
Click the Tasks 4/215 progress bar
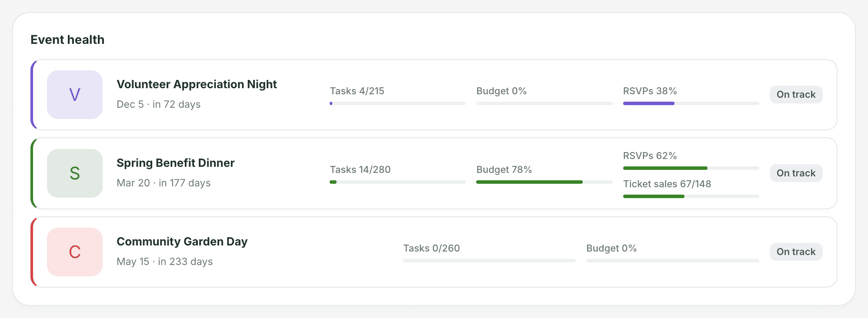click(x=397, y=103)
